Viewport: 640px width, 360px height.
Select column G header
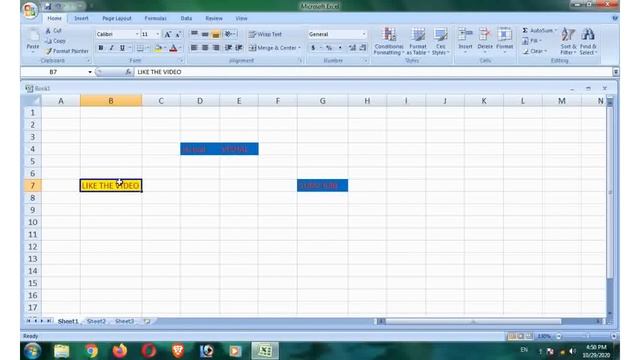(322, 101)
